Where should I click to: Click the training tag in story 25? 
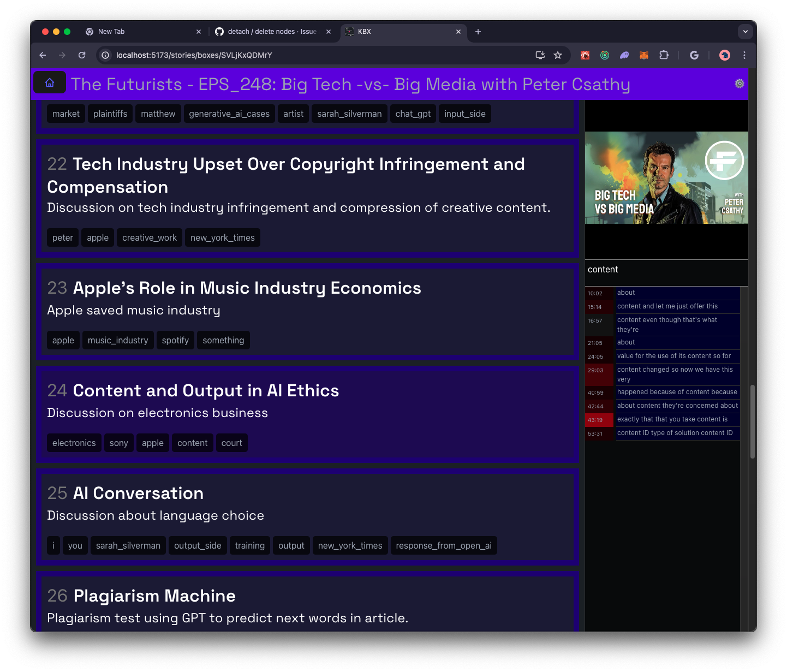pyautogui.click(x=250, y=545)
